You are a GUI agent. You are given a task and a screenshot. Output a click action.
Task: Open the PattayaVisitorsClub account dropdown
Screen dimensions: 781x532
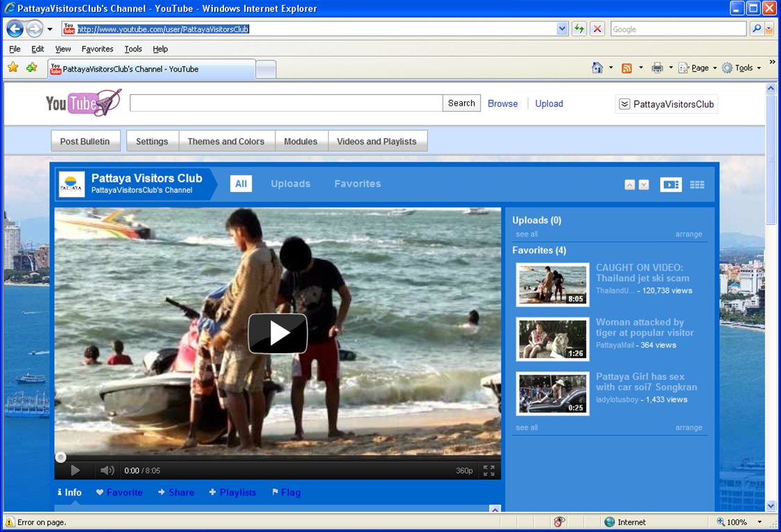(x=667, y=104)
